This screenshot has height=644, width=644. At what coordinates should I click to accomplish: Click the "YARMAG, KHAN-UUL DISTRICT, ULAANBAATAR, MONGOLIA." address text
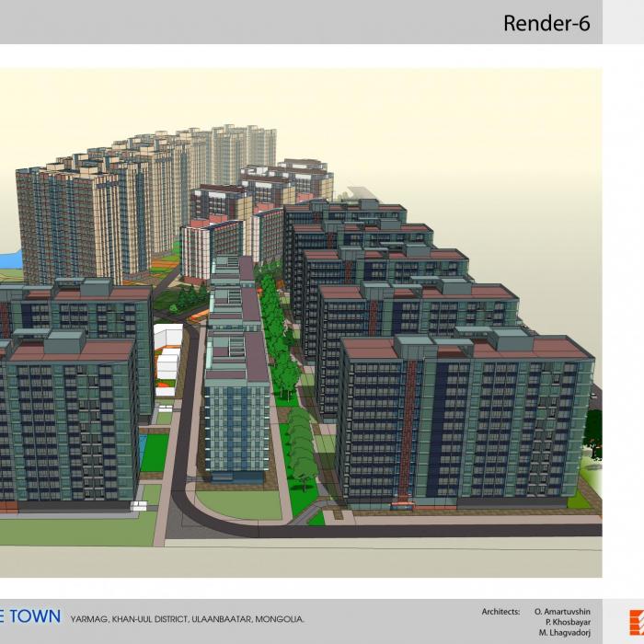[x=188, y=619]
